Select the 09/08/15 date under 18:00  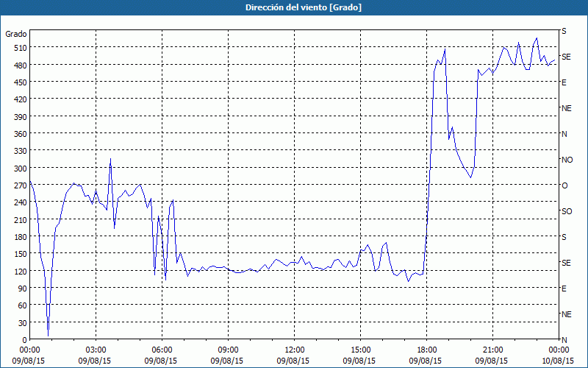click(426, 361)
